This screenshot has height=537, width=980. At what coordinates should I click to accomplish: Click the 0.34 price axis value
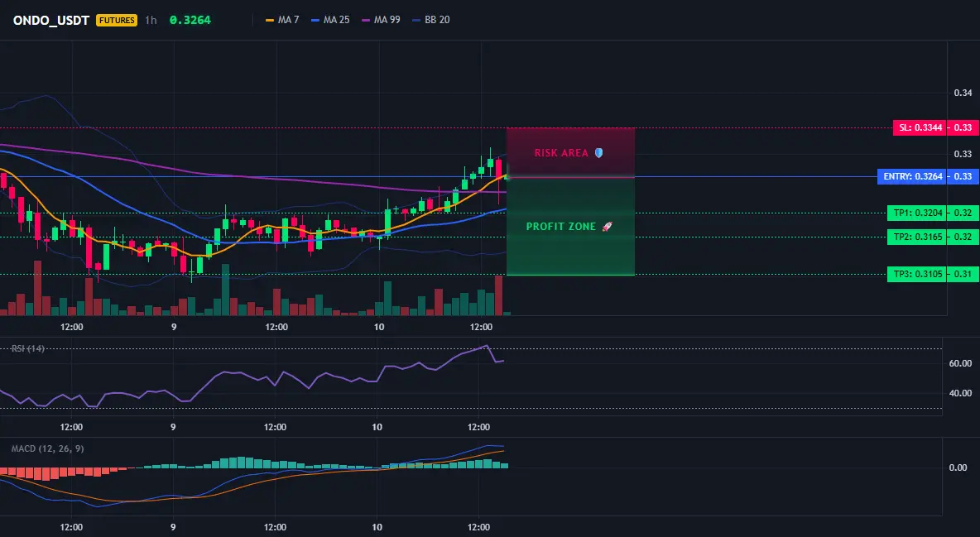point(963,93)
